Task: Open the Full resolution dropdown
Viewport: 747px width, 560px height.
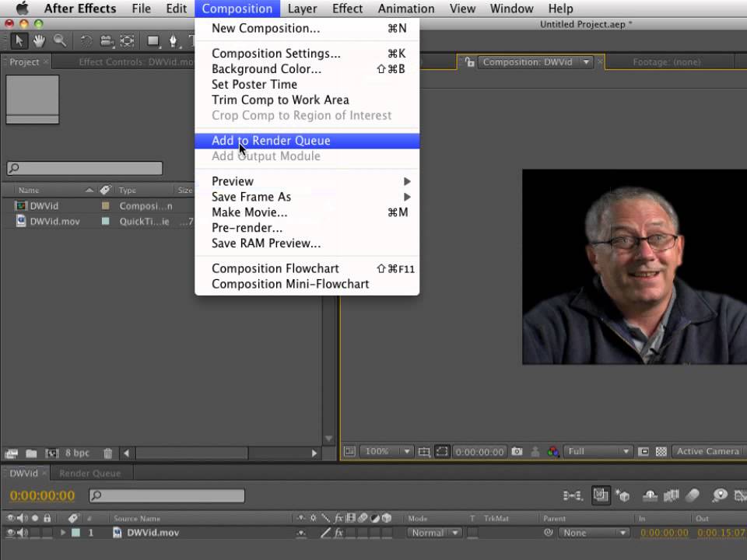Action: (598, 451)
